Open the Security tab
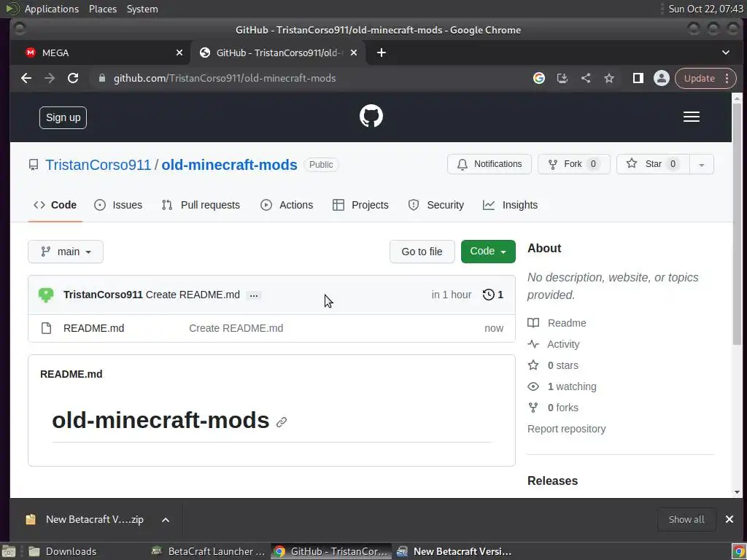The height and width of the screenshot is (560, 747). [436, 205]
